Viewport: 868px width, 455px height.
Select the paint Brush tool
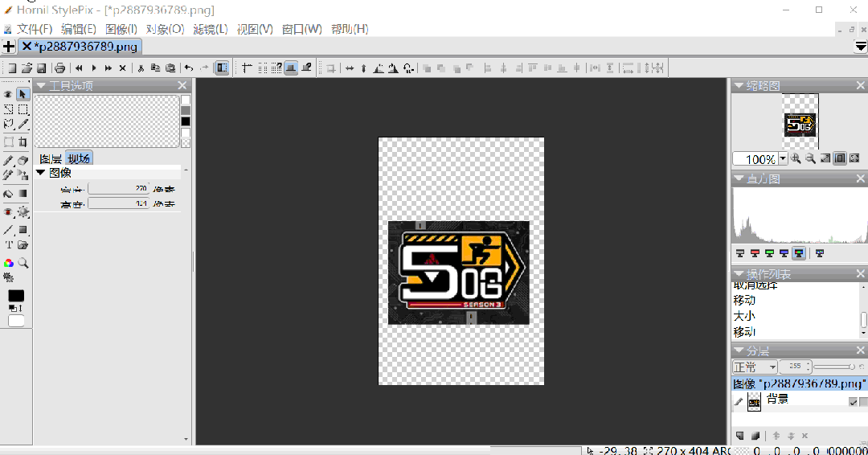[x=8, y=161]
